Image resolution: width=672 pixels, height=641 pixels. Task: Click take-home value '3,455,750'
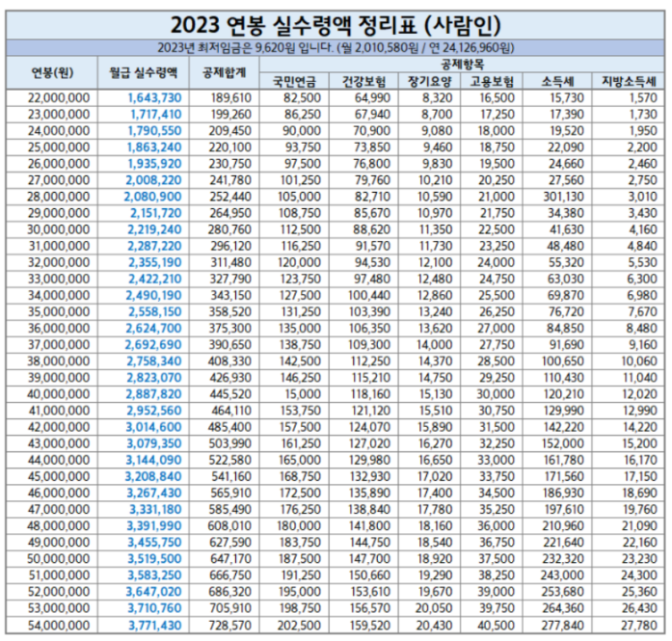tap(154, 543)
